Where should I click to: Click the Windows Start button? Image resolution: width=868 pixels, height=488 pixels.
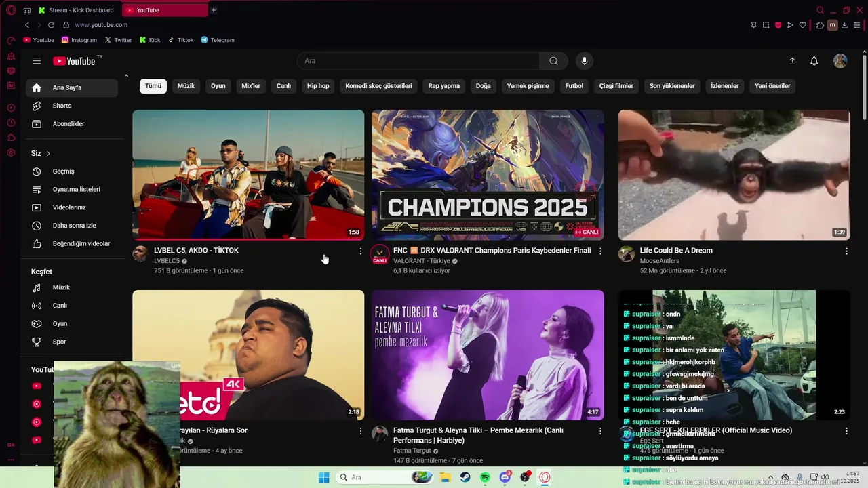tap(324, 477)
